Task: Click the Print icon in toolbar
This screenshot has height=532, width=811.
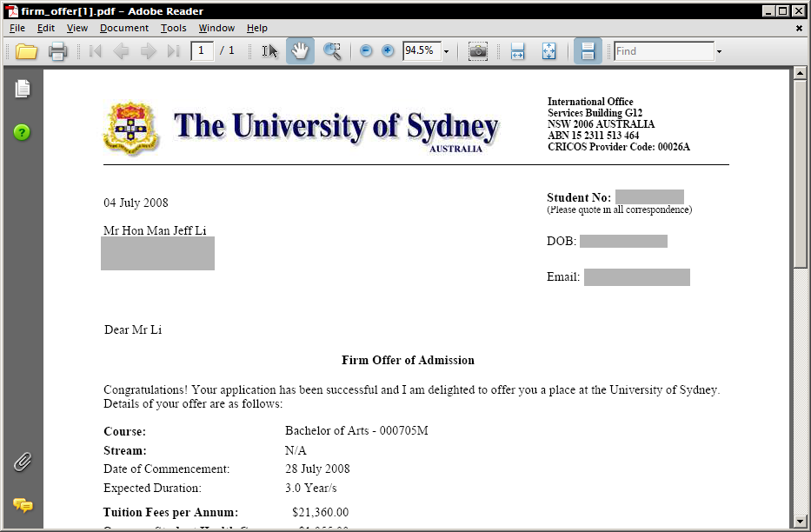Action: point(58,51)
